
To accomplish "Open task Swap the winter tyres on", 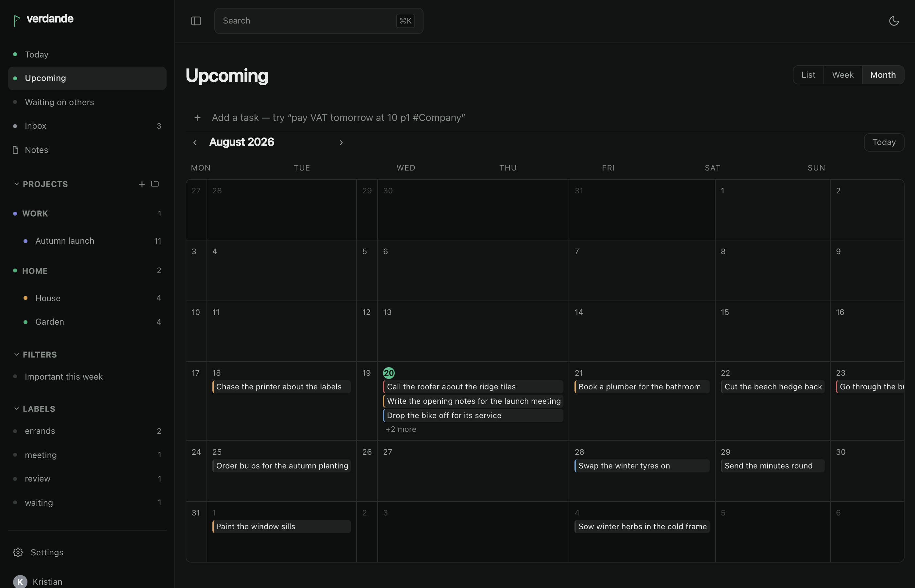I will click(642, 466).
